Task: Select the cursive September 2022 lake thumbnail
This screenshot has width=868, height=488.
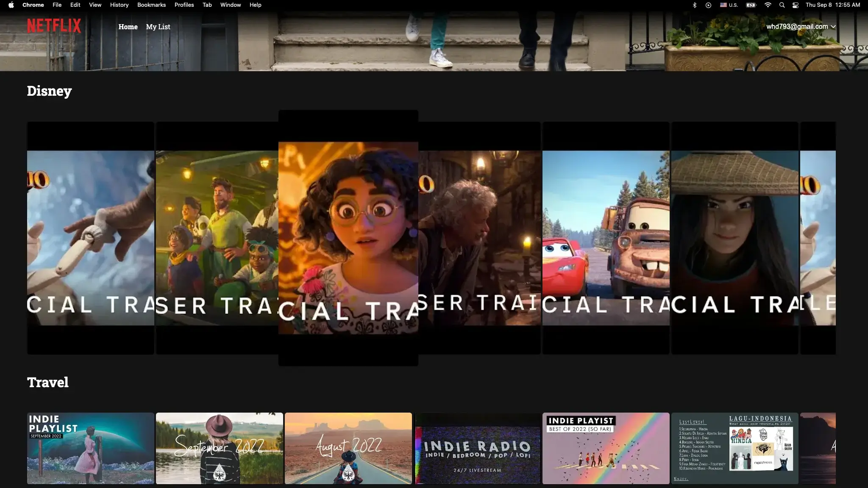Action: 220,448
